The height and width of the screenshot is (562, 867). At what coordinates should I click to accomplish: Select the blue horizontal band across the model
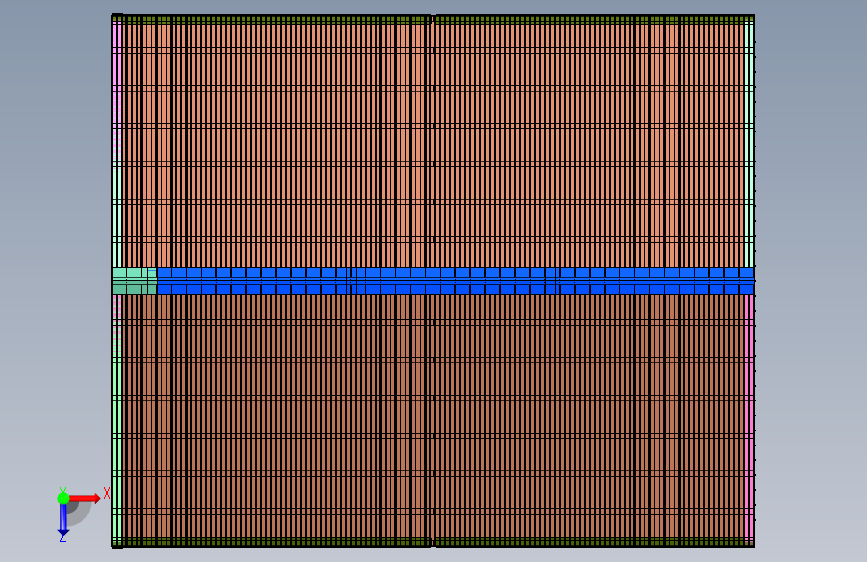point(456,281)
